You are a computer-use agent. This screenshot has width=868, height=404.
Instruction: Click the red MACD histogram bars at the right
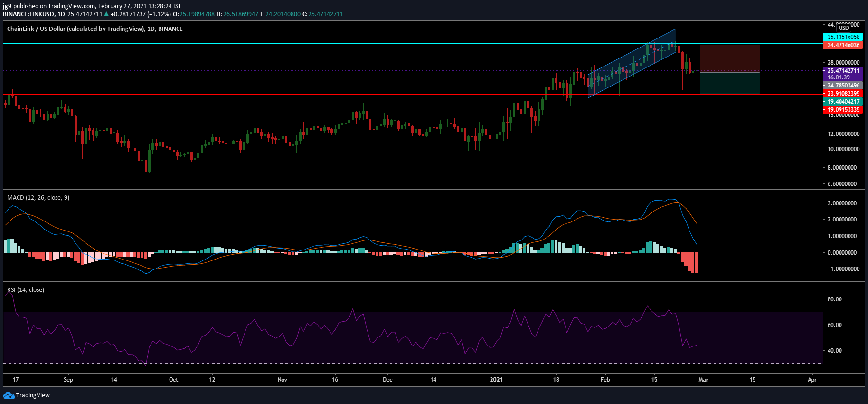pos(689,262)
